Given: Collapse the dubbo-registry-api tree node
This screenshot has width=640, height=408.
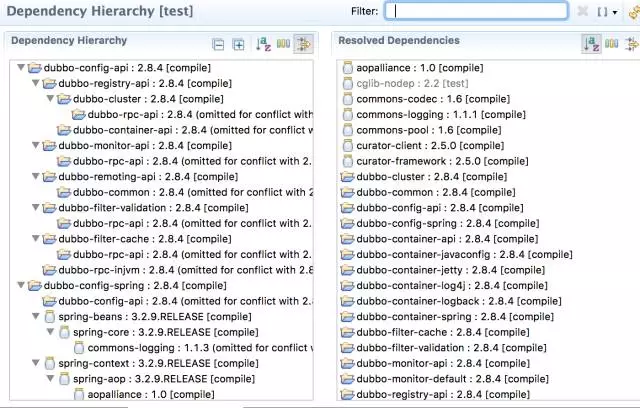Looking at the screenshot, I should tap(36, 83).
